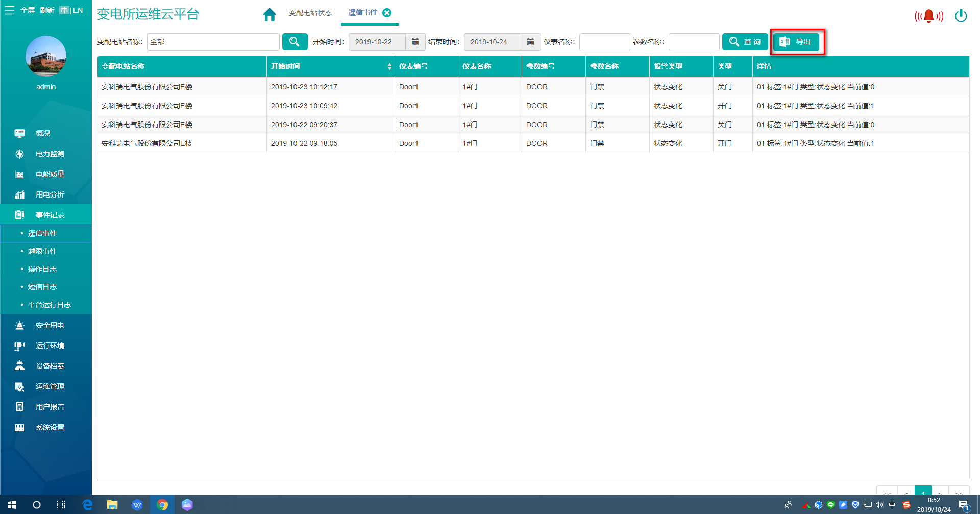The height and width of the screenshot is (514, 980).
Task: Toggle 全屏 fullscreen mode
Action: tap(28, 10)
